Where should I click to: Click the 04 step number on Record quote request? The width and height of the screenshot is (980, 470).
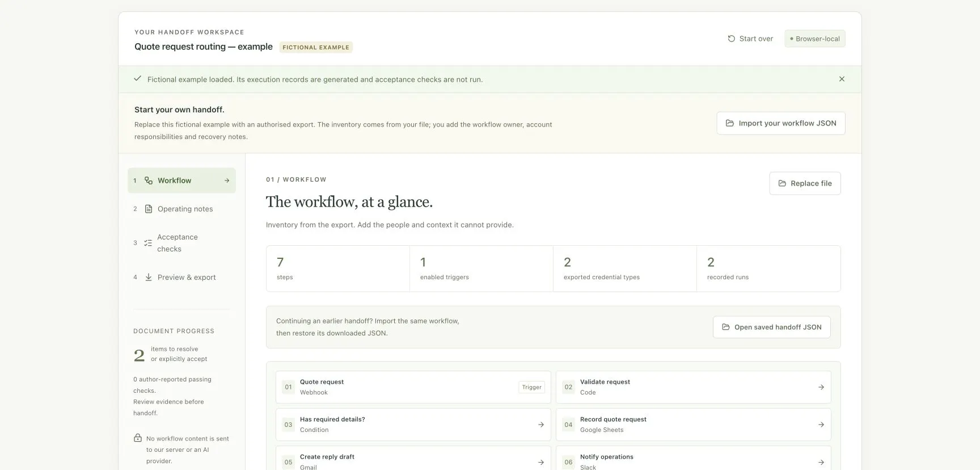coord(569,425)
